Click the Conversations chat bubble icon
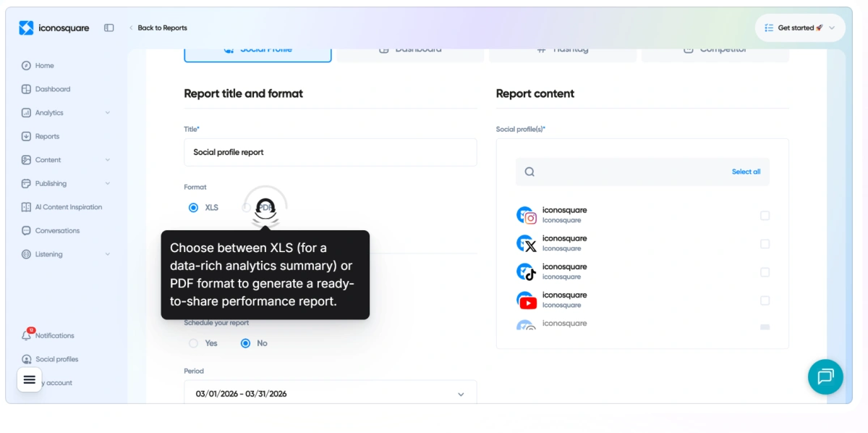The width and height of the screenshot is (868, 433). [27, 230]
